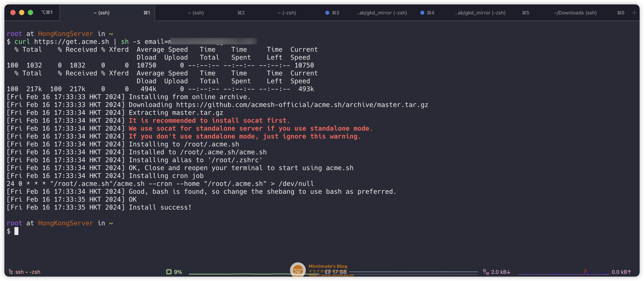Open a new tab with plus button
The width and height of the screenshot is (644, 281).
point(634,13)
